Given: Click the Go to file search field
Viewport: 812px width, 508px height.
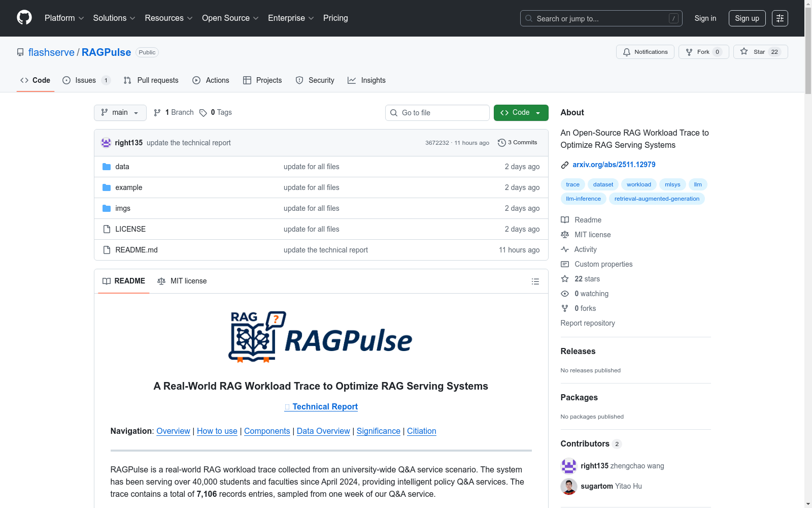Looking at the screenshot, I should [x=437, y=113].
